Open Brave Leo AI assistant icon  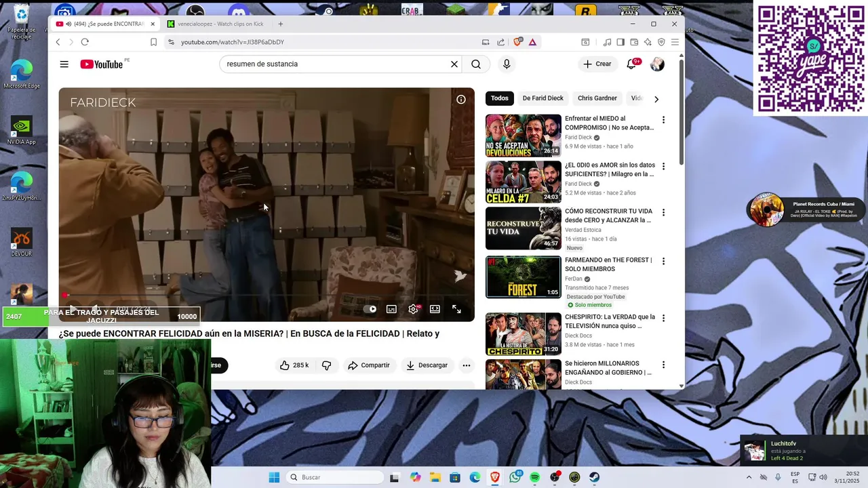[x=648, y=42]
